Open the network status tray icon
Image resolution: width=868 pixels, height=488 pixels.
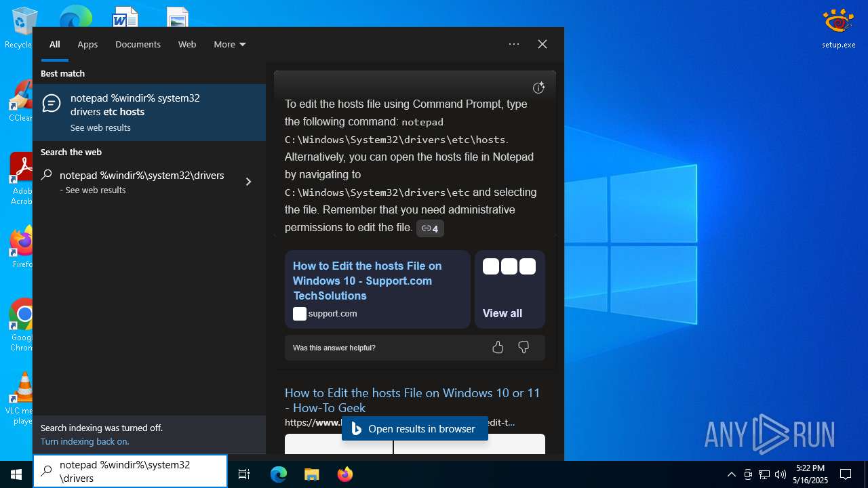coord(764,474)
